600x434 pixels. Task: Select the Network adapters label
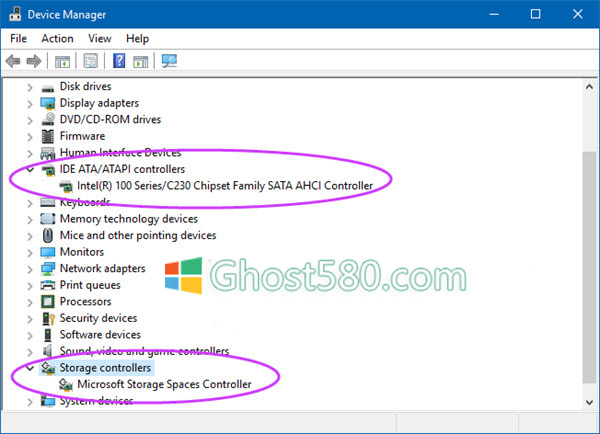pos(103,269)
